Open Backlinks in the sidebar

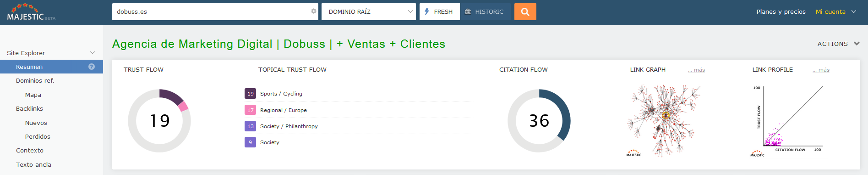click(29, 109)
